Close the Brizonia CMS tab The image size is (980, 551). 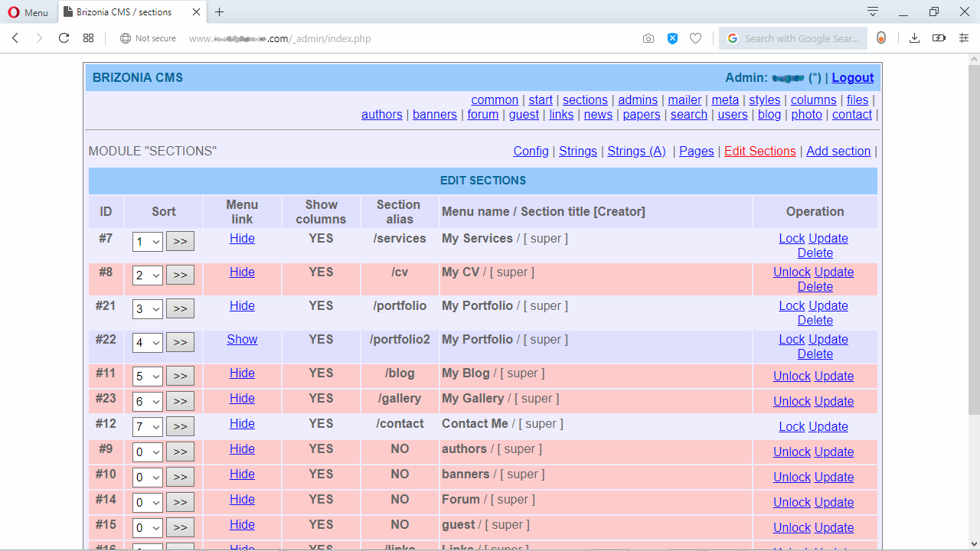tap(197, 12)
